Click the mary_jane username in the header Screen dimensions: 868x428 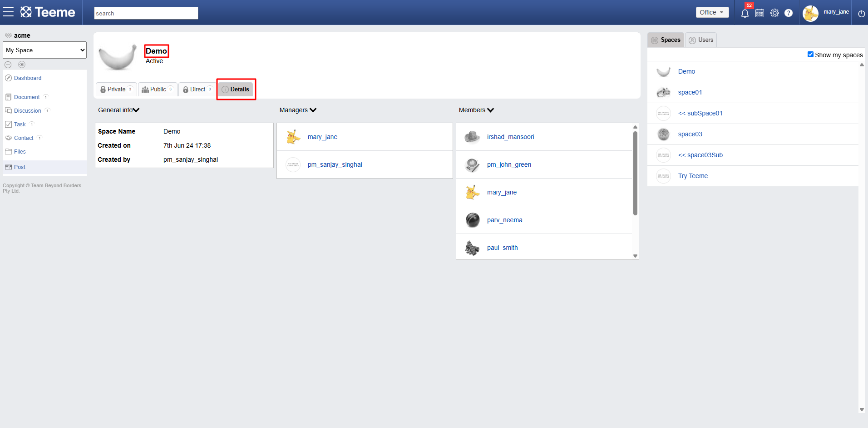[836, 12]
